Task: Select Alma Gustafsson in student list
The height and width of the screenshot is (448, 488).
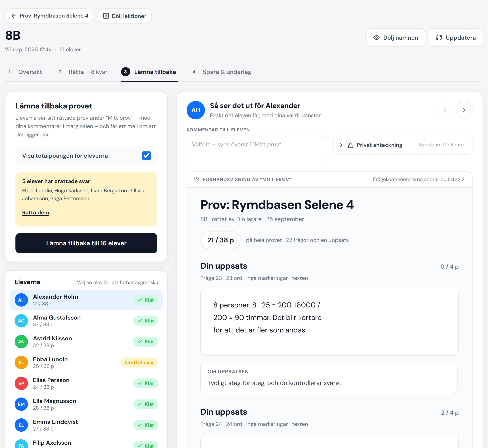Action: click(86, 321)
